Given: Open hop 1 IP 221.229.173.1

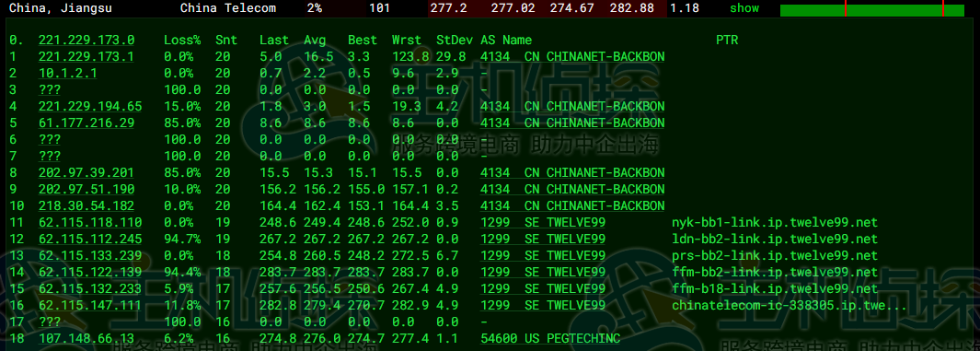Looking at the screenshot, I should (86, 57).
